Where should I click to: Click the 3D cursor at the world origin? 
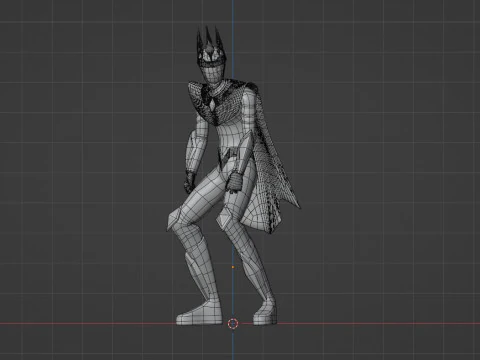tap(233, 323)
